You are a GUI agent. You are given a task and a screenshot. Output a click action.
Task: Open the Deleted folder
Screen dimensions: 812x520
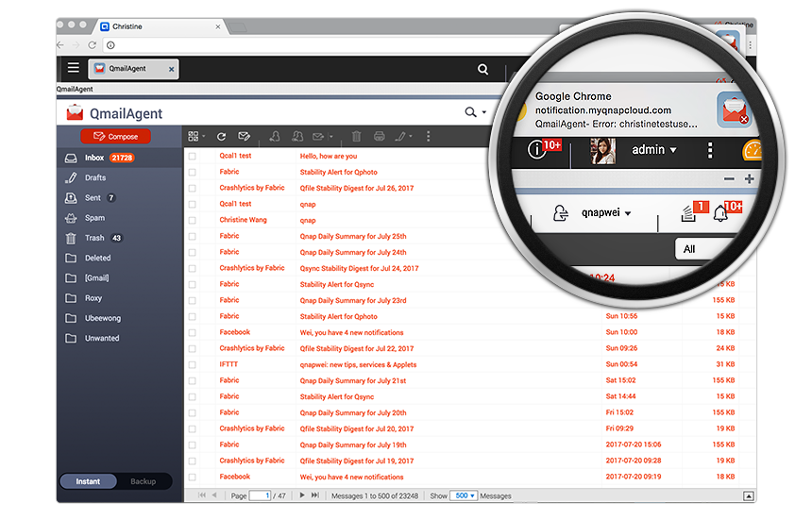pos(120,258)
